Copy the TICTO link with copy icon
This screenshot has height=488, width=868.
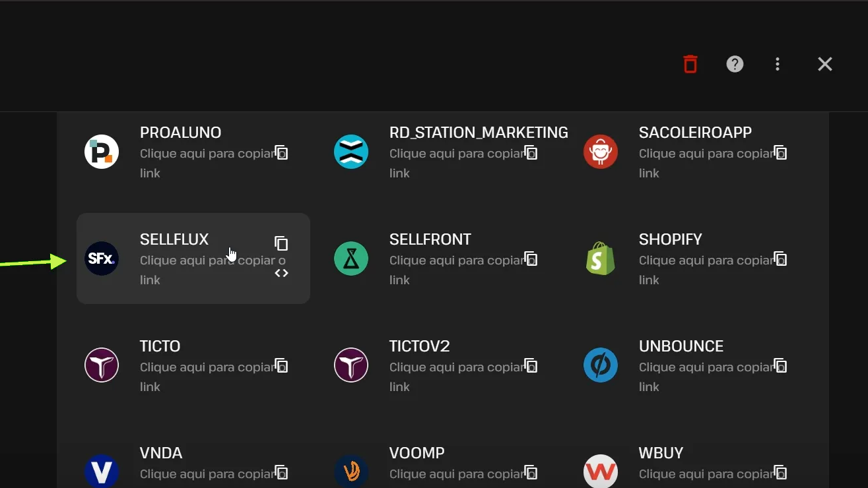[x=281, y=366]
